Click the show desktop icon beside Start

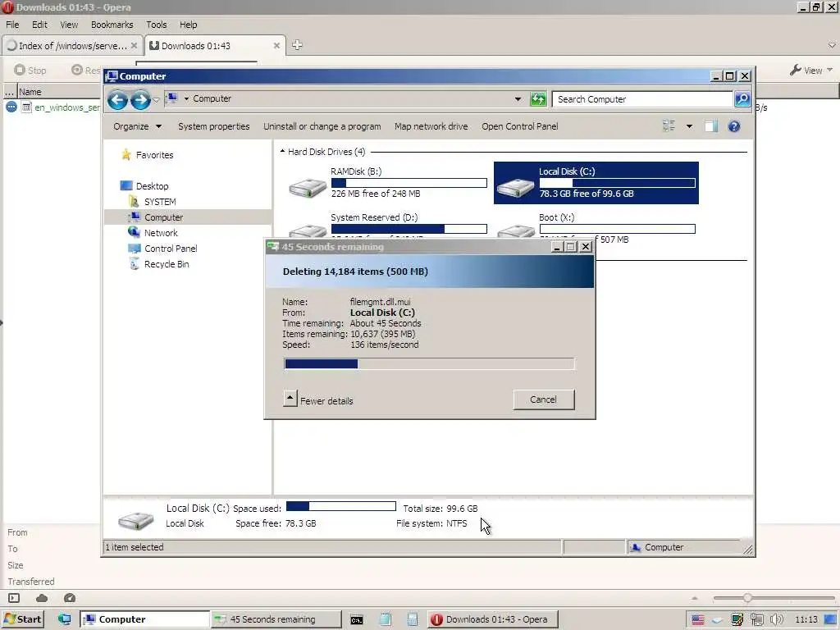point(64,619)
